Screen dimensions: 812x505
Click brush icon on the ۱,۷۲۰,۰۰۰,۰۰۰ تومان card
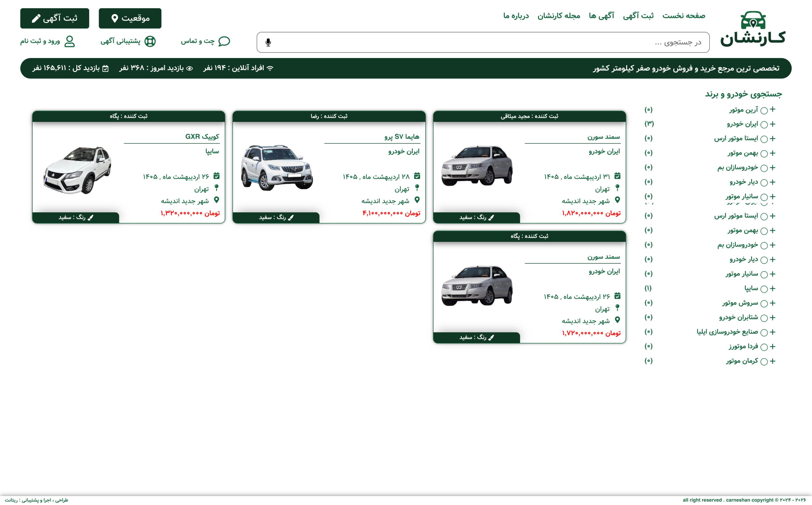point(491,337)
